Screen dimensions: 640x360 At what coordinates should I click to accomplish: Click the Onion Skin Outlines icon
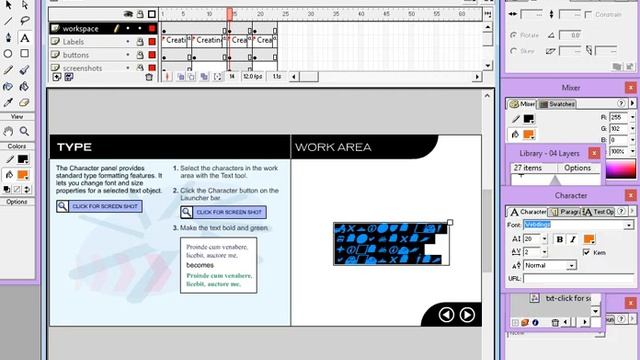click(x=191, y=77)
